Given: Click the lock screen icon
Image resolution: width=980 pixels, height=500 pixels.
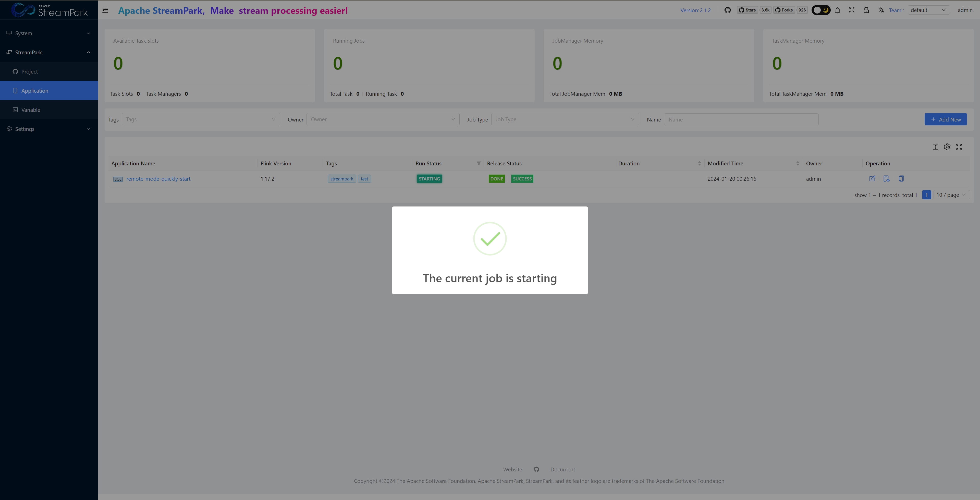Looking at the screenshot, I should [x=866, y=10].
